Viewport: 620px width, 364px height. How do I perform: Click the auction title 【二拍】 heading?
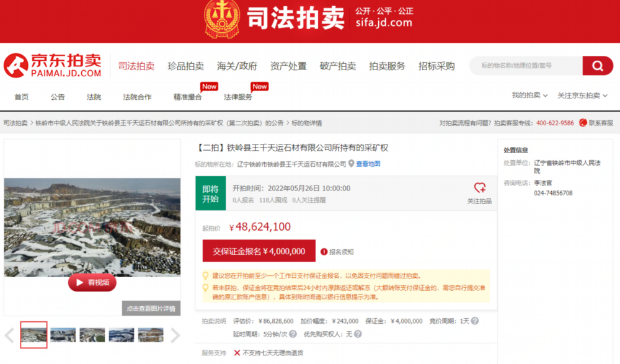293,148
